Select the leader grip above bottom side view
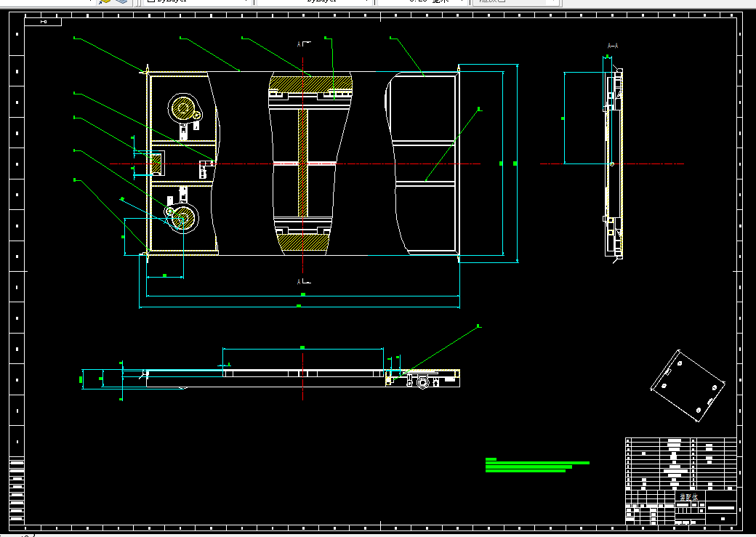Viewport: 756px width, 537px height. 479,326
